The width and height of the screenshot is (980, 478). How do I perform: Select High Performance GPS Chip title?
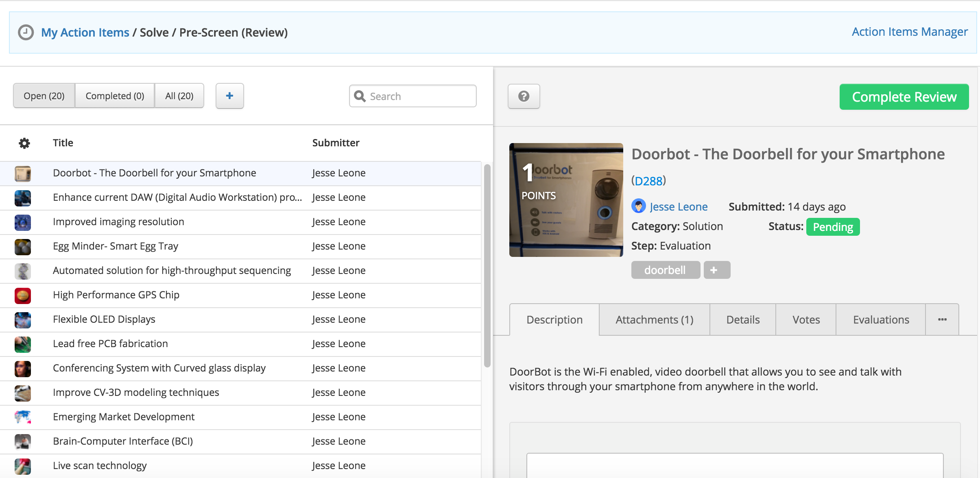[116, 295]
